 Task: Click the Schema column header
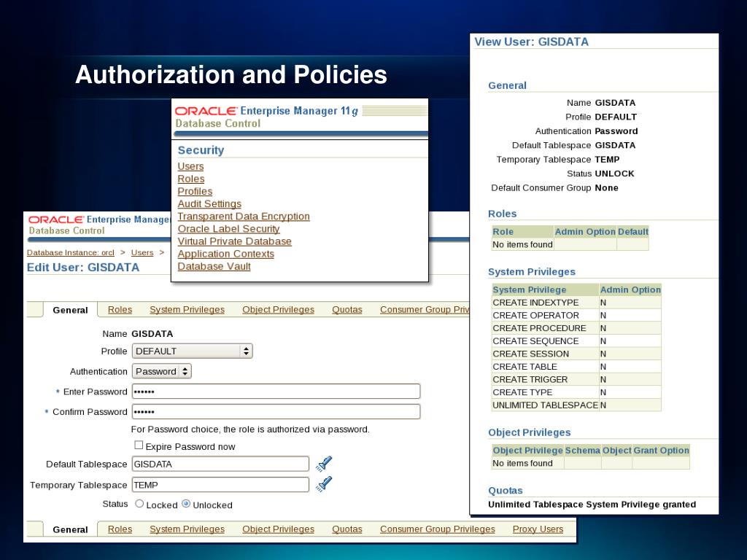click(583, 450)
